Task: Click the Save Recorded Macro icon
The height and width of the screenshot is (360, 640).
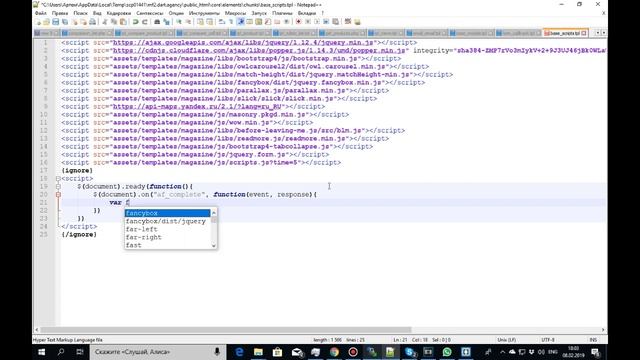Action: tap(335, 22)
